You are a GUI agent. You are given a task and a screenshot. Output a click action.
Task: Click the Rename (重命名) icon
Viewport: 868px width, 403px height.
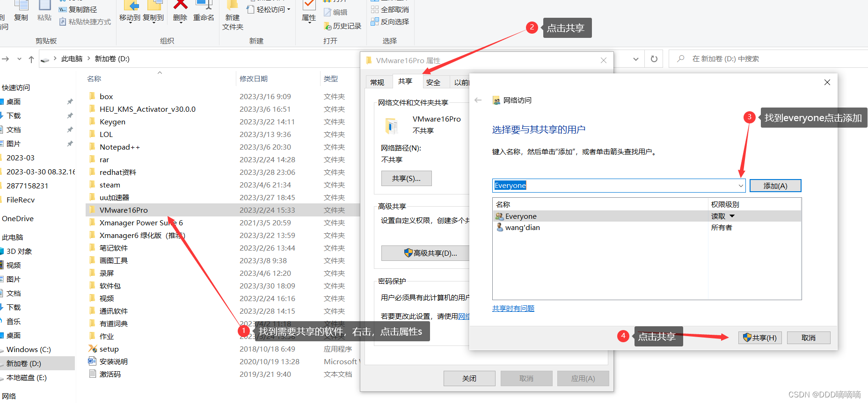(x=204, y=11)
